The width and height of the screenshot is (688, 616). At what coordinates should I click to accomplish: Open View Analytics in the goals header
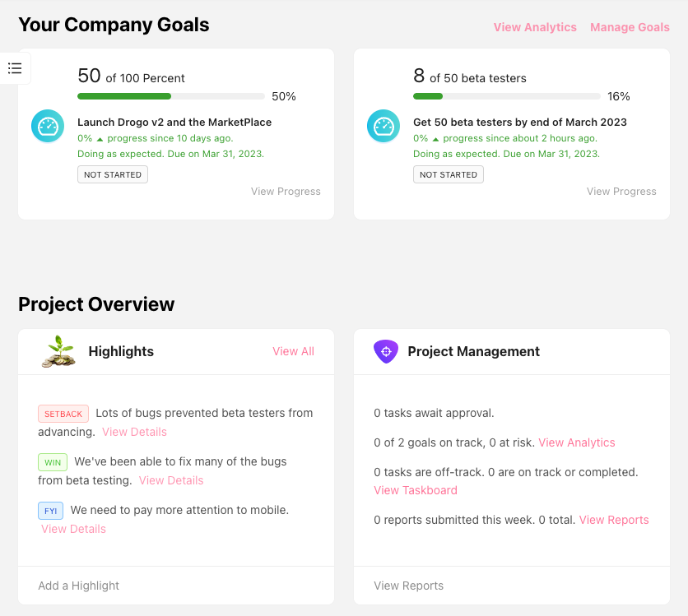pos(535,27)
